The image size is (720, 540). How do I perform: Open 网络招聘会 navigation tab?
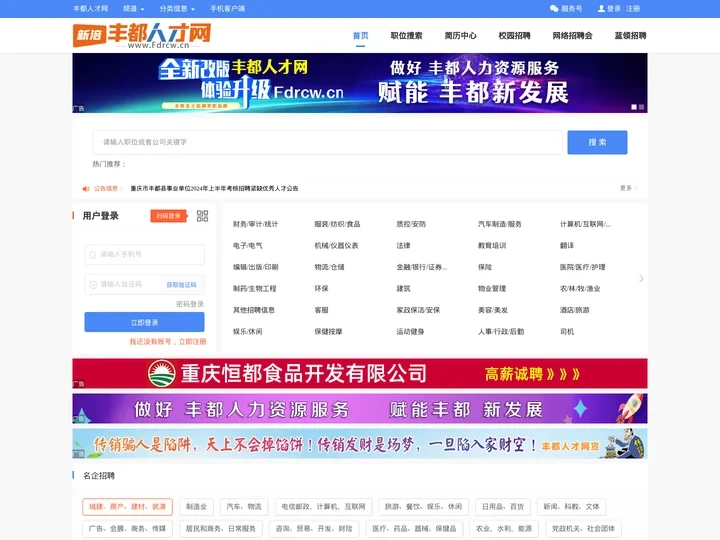click(x=572, y=35)
